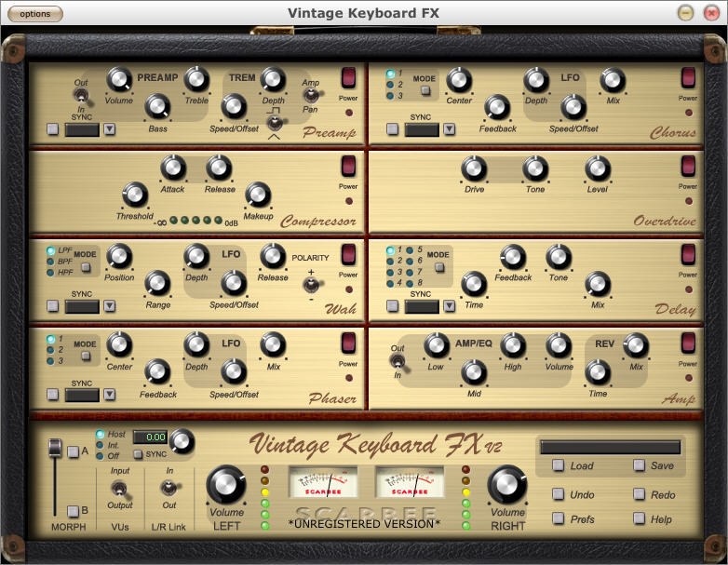Open the Chorus SYNC dropdown arrow
The width and height of the screenshot is (728, 565).
click(x=449, y=129)
